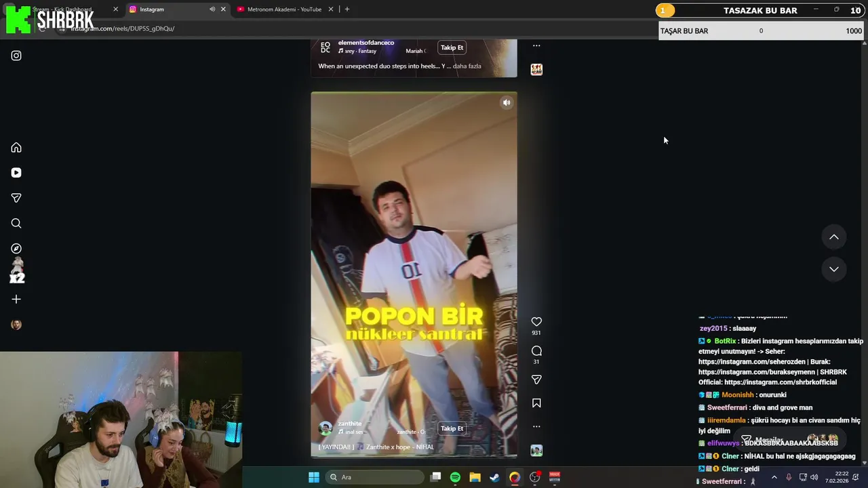Viewport: 868px width, 488px height.
Task: Close the Instagram tab
Action: (x=223, y=9)
